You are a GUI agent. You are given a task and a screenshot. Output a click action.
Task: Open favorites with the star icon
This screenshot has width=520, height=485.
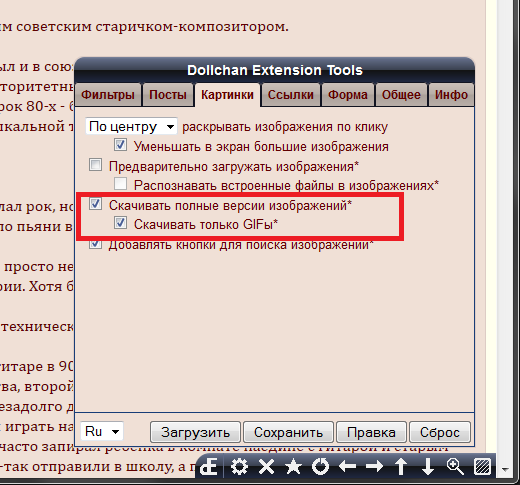click(293, 466)
